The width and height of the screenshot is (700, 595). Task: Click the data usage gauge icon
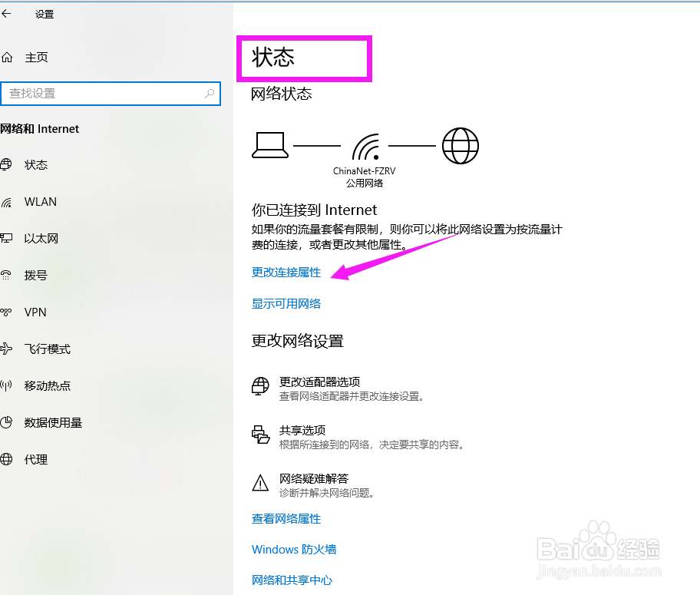pyautogui.click(x=11, y=422)
